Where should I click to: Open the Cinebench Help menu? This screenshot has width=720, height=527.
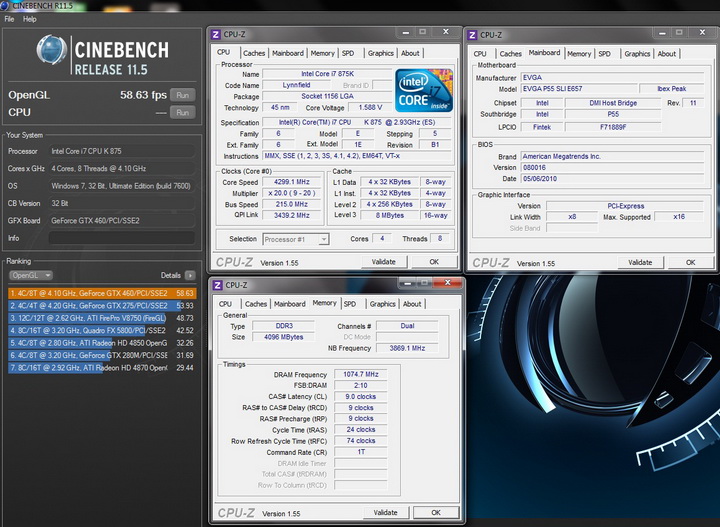[29, 19]
